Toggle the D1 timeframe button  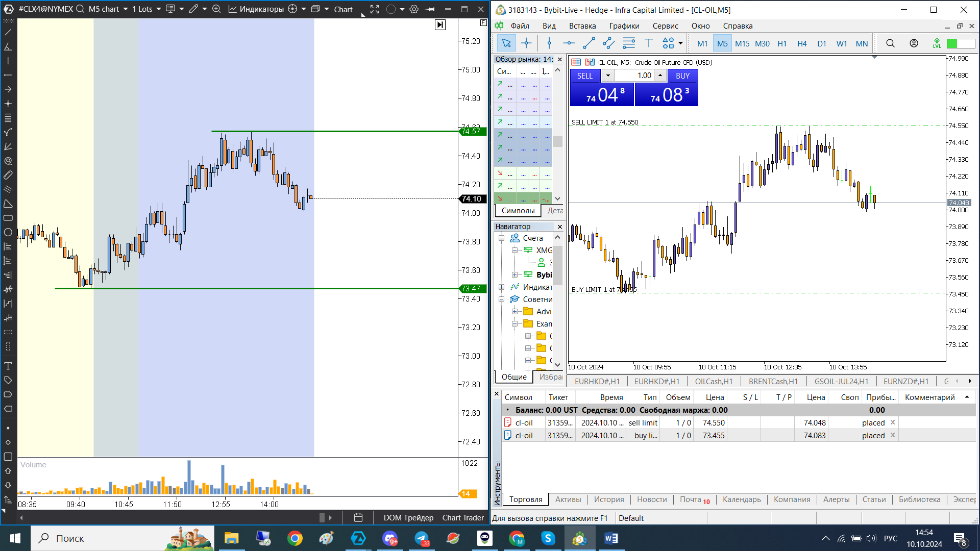point(822,43)
